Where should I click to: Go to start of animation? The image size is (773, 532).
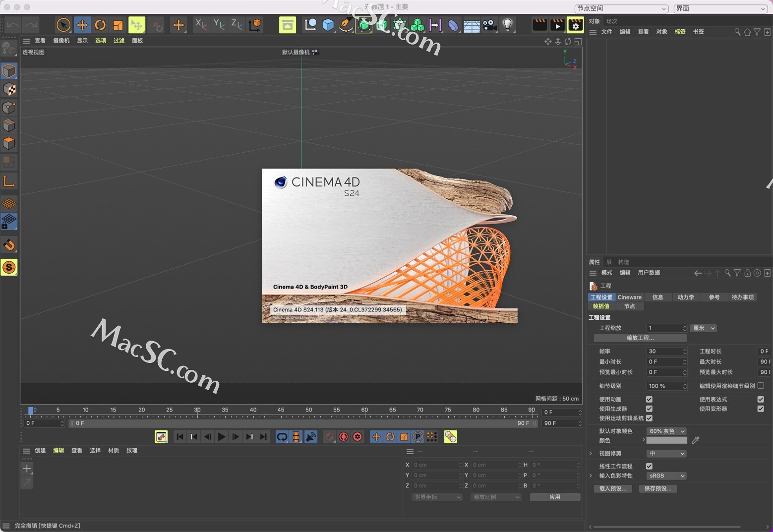click(180, 437)
